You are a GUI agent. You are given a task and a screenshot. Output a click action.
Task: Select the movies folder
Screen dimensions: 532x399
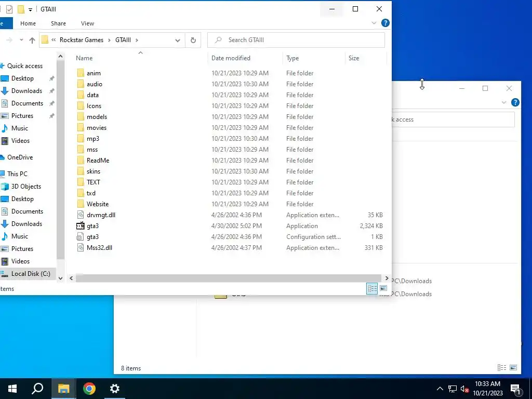[96, 128]
